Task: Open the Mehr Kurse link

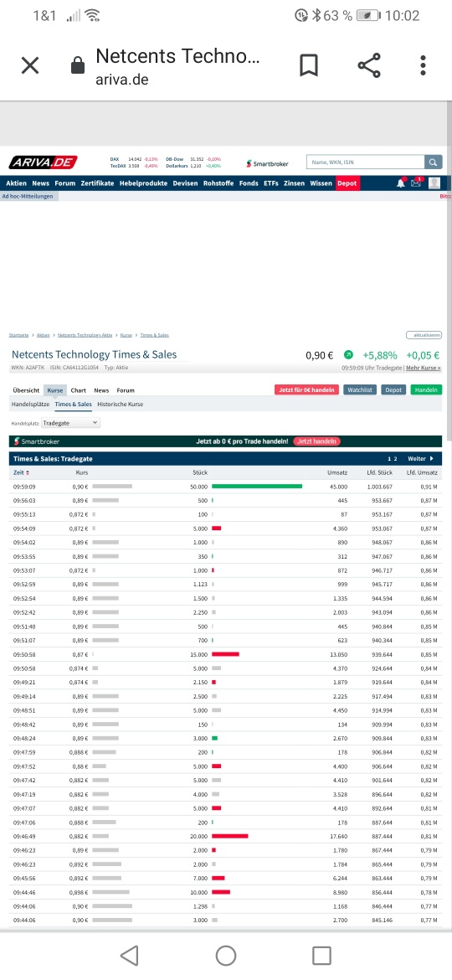Action: (x=424, y=368)
